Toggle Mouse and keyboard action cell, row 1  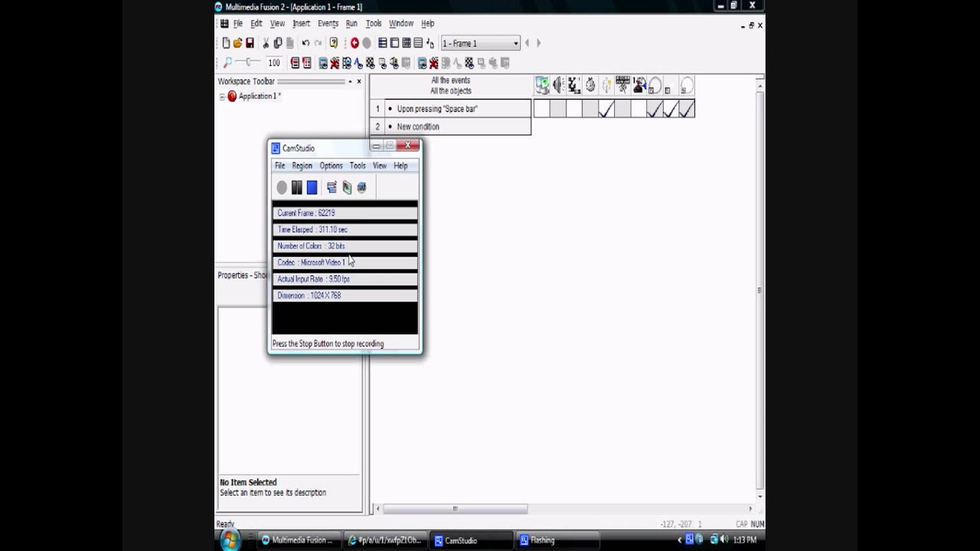tap(622, 109)
